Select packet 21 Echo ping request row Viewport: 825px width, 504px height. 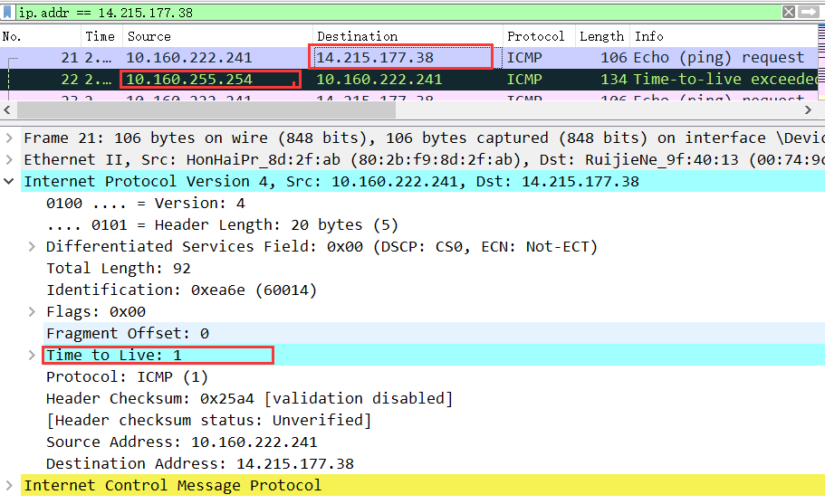408,57
